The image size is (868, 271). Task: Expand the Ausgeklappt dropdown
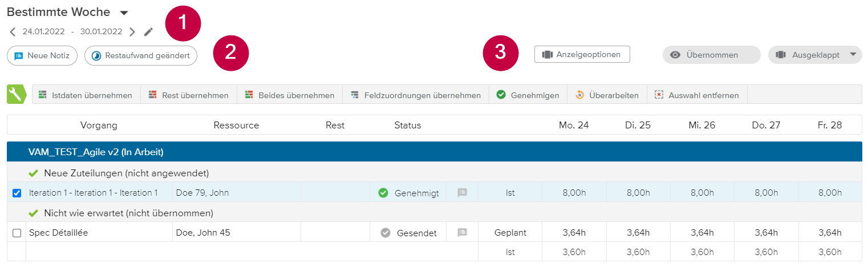(853, 55)
